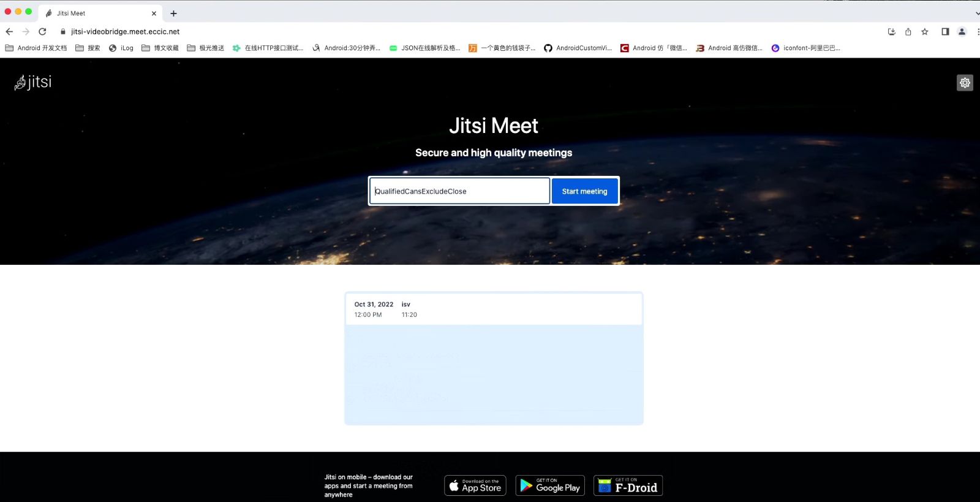Open 搜索 bookmark folder
The height and width of the screenshot is (502, 980).
tap(88, 48)
